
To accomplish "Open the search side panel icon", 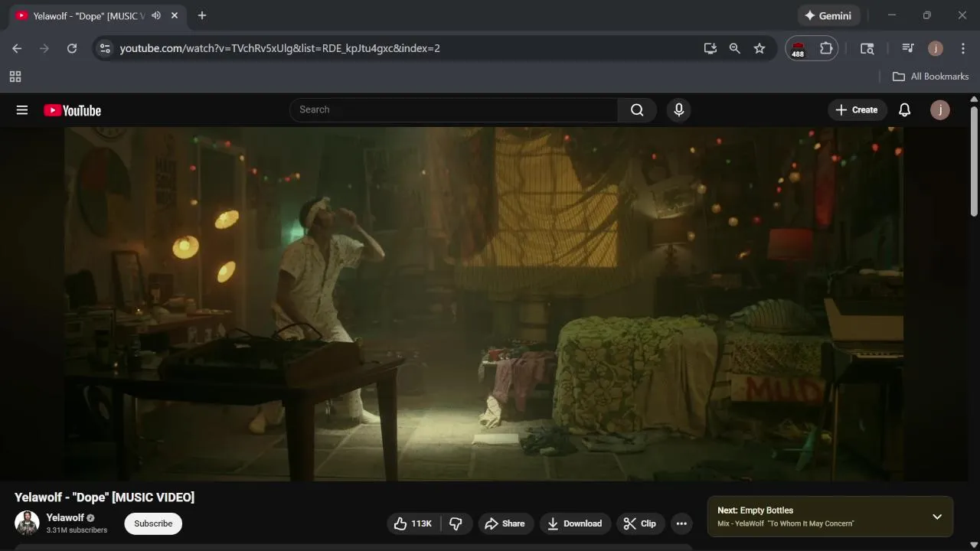I will point(867,48).
